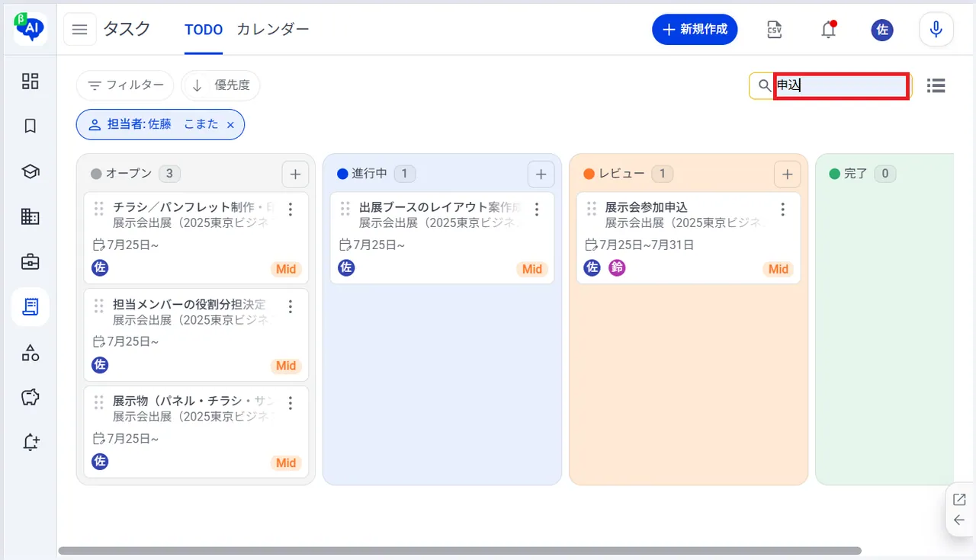Open options menu for チラシ／パンフレット制作 card
This screenshot has height=560, width=976.
point(290,210)
